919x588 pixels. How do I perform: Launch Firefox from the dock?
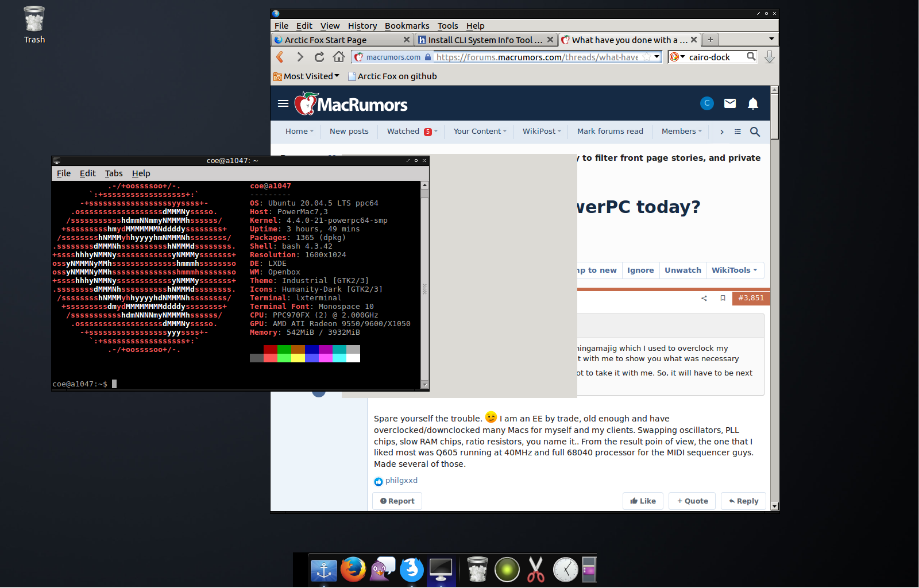(353, 570)
